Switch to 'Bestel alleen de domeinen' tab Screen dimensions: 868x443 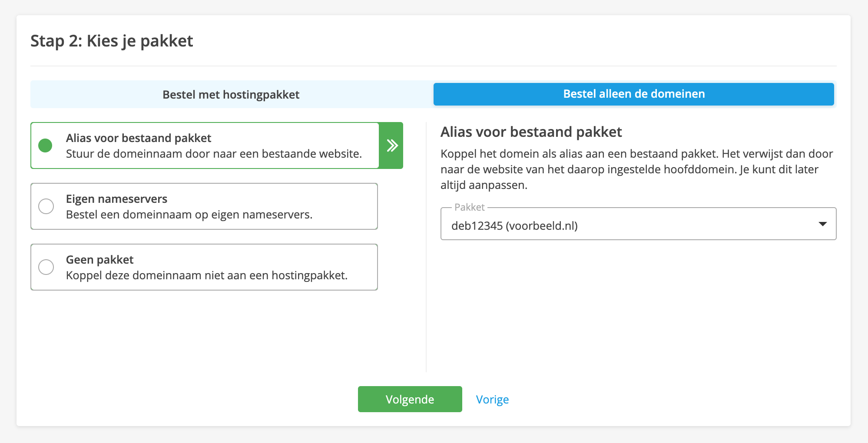634,94
